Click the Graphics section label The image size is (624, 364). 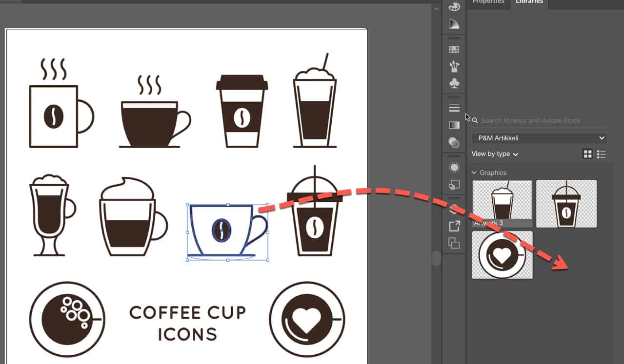493,172
